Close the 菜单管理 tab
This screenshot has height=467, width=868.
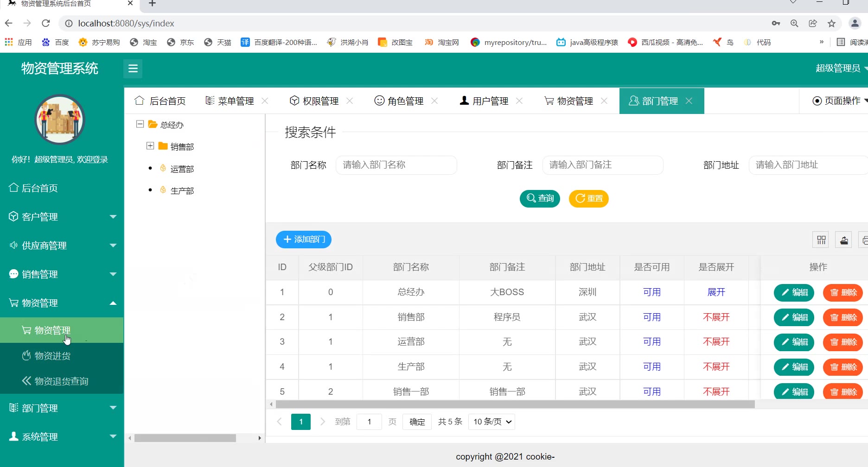(265, 101)
